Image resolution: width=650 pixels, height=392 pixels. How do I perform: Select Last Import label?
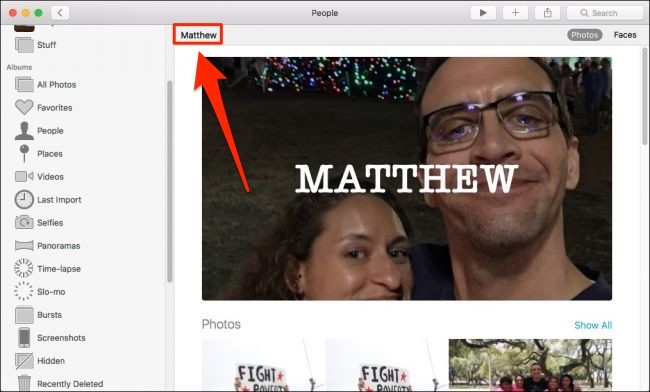[59, 200]
